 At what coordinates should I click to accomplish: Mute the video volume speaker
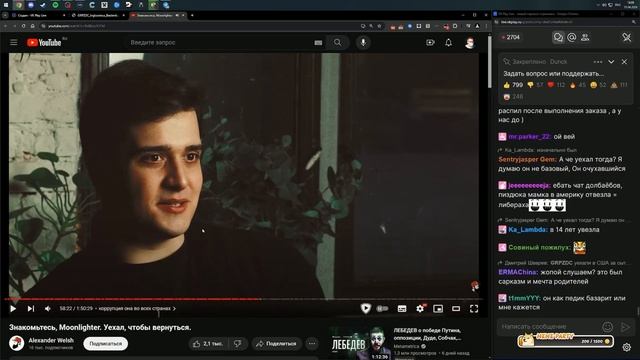click(x=48, y=309)
